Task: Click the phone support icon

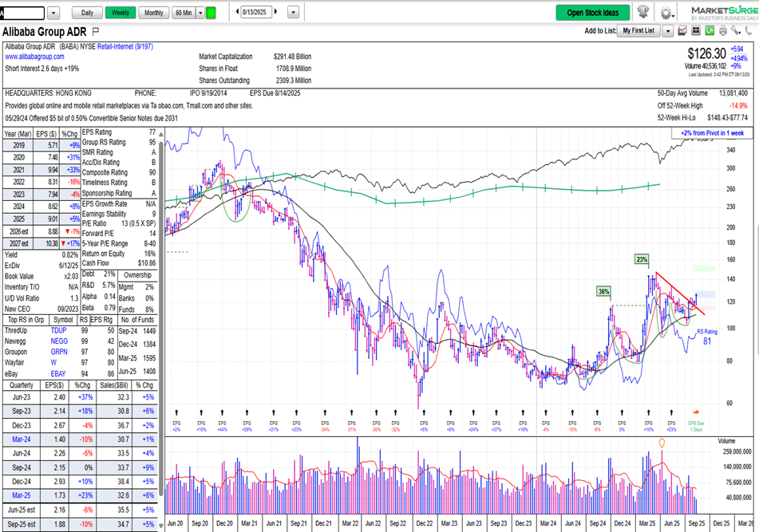Action: [749, 31]
